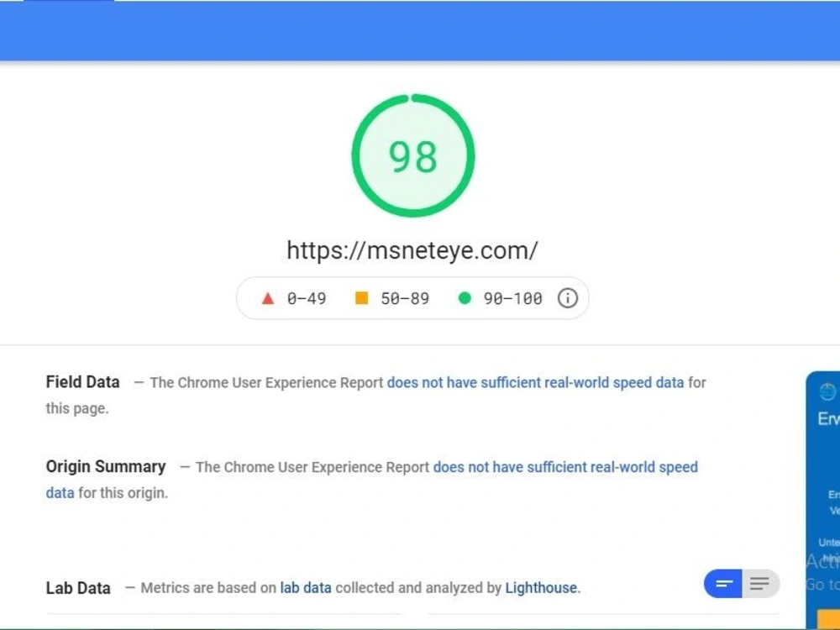The width and height of the screenshot is (840, 630).
Task: Click the https://msneteye.com/ URL text
Action: (412, 250)
